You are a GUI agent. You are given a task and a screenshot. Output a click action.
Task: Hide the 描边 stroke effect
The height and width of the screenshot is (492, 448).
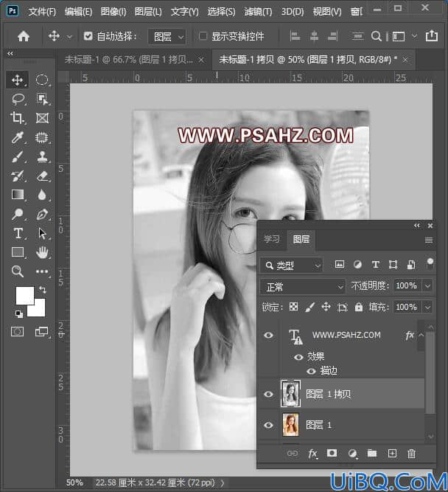click(311, 371)
